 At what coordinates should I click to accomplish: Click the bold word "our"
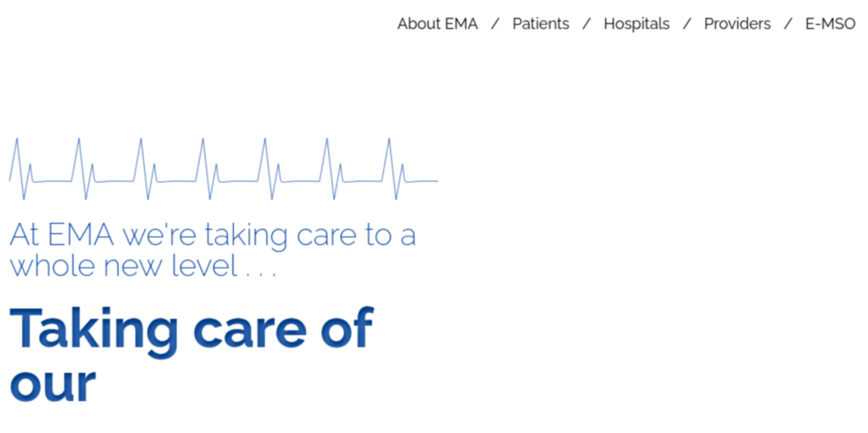click(x=53, y=383)
